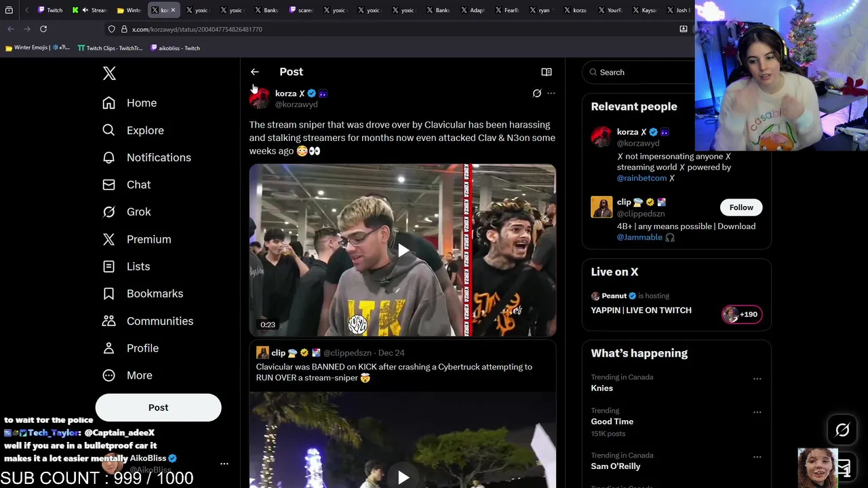Viewport: 868px width, 488px height.
Task: Click the Grok explain icon on korza's post
Action: (x=536, y=94)
